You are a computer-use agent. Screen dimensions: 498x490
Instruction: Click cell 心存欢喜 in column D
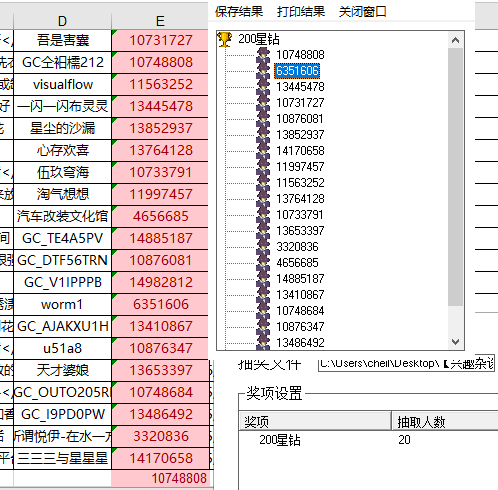coord(62,150)
